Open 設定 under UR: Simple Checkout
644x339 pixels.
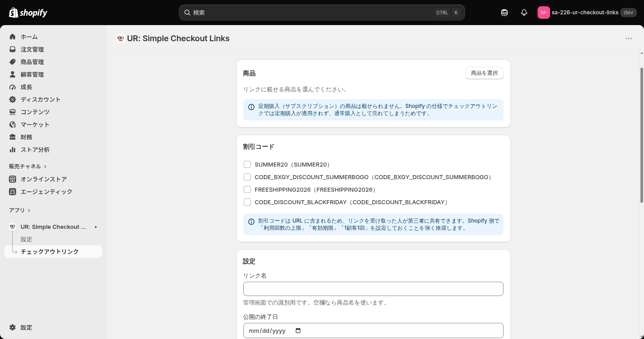pos(26,240)
